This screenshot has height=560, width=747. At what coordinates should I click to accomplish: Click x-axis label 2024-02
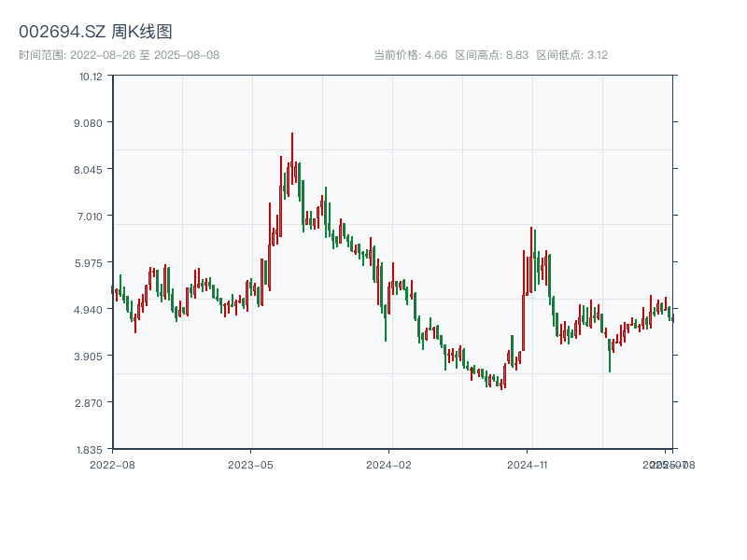tap(388, 465)
